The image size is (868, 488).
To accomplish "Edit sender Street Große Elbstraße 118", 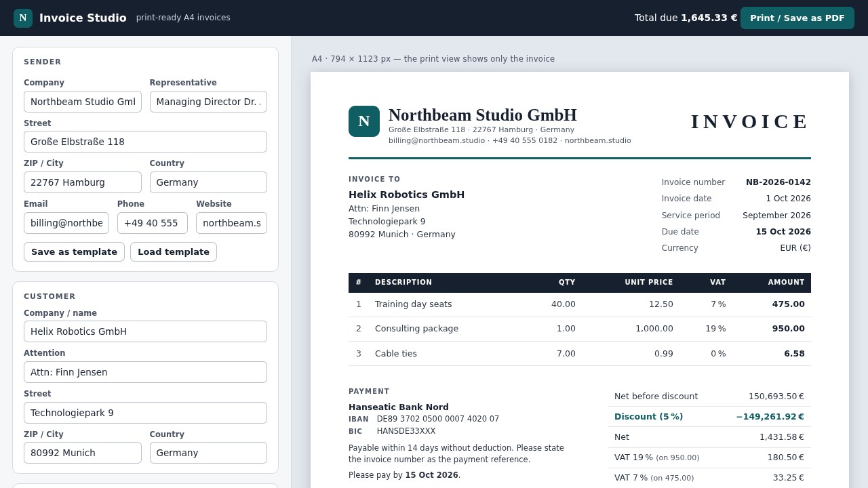I will [x=145, y=142].
